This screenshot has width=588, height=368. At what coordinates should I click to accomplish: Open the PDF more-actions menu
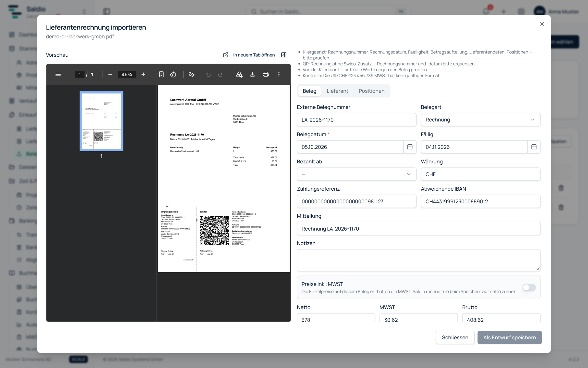pos(279,74)
